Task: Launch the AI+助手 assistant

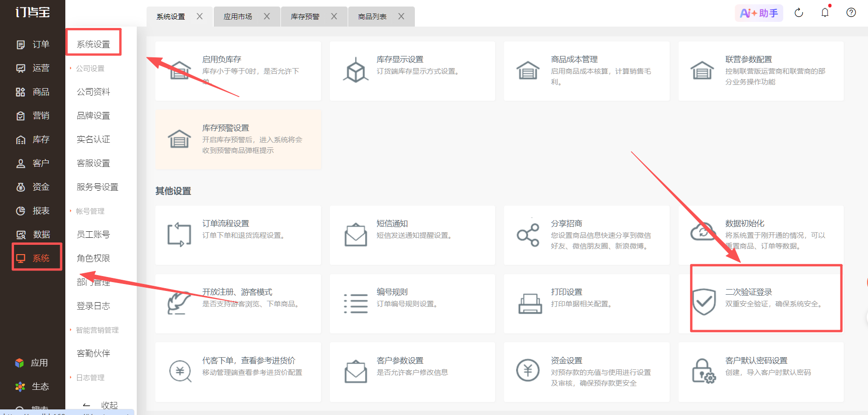Action: pyautogui.click(x=759, y=13)
